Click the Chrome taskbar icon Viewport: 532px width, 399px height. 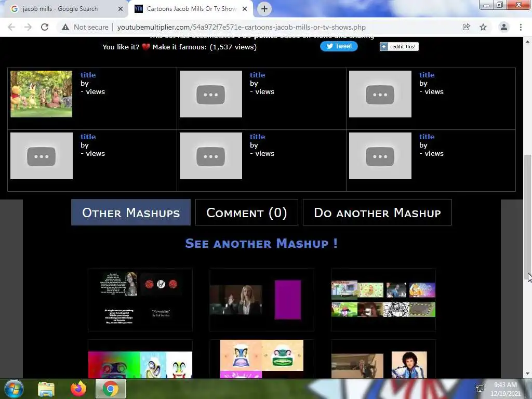111,389
